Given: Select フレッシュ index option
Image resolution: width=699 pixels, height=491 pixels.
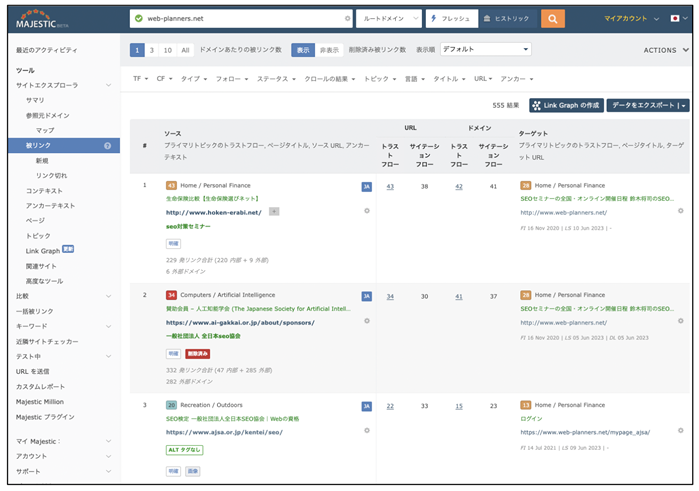Looking at the screenshot, I should [452, 19].
